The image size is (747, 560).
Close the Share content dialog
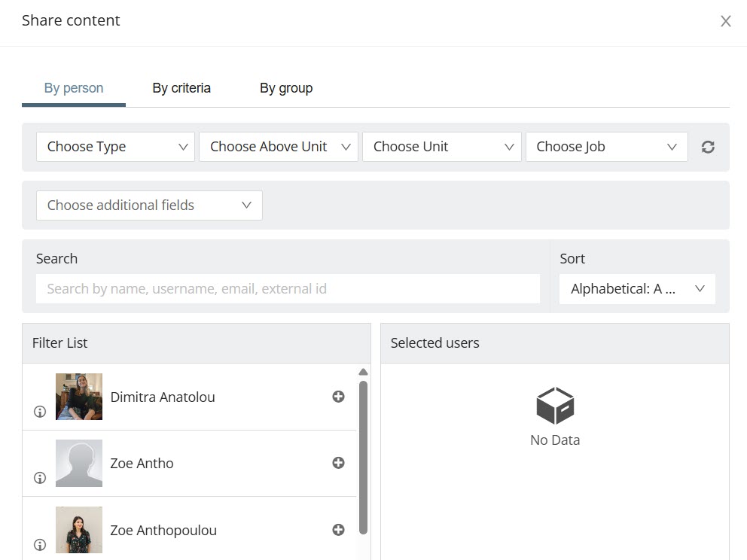coord(725,21)
